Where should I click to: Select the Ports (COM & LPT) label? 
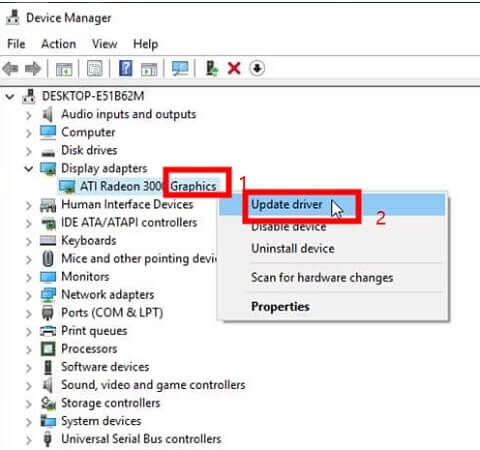click(x=112, y=313)
